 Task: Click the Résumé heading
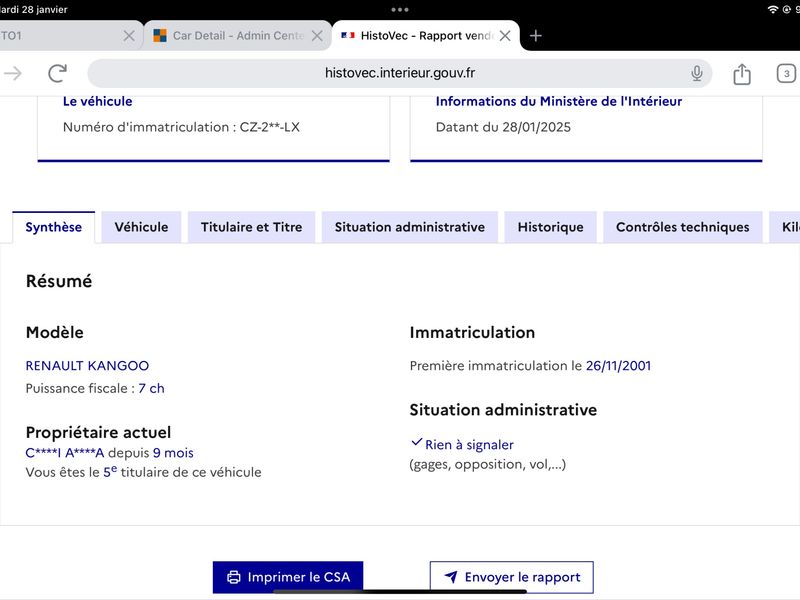59,281
